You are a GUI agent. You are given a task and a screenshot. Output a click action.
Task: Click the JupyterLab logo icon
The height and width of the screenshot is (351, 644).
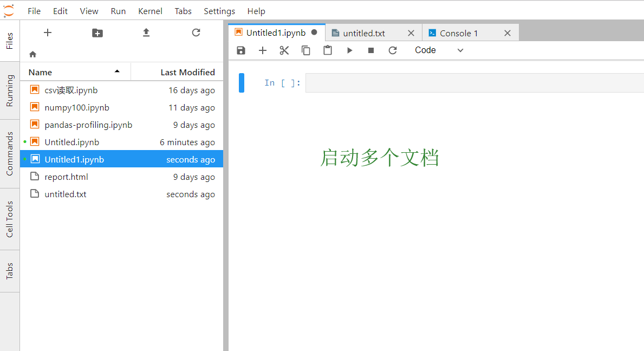pos(9,11)
